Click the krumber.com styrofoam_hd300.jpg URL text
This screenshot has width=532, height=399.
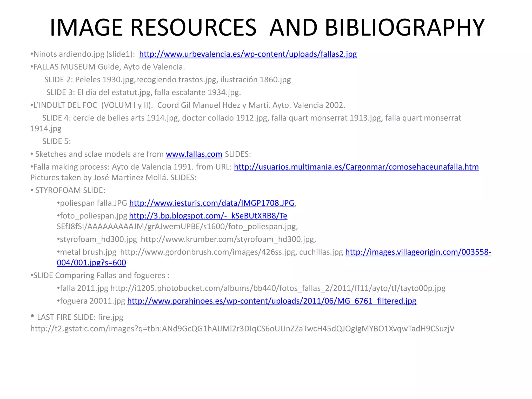click(228, 239)
